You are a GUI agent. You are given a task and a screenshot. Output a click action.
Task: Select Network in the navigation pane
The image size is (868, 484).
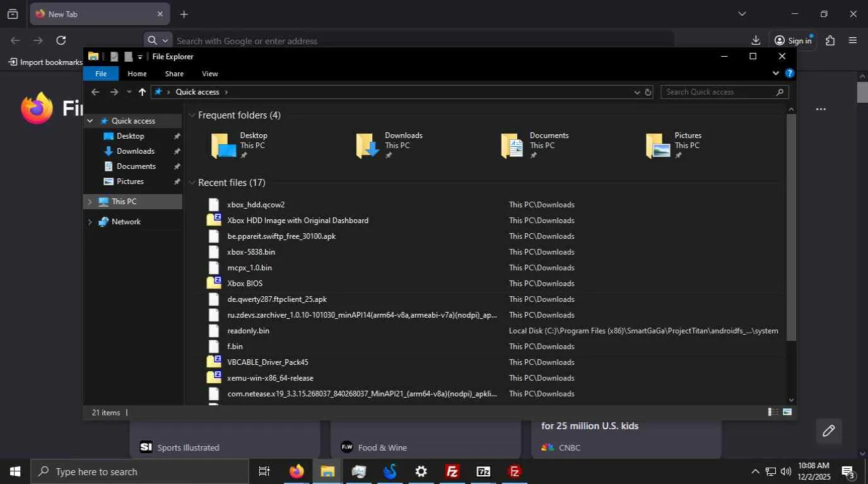pos(126,222)
